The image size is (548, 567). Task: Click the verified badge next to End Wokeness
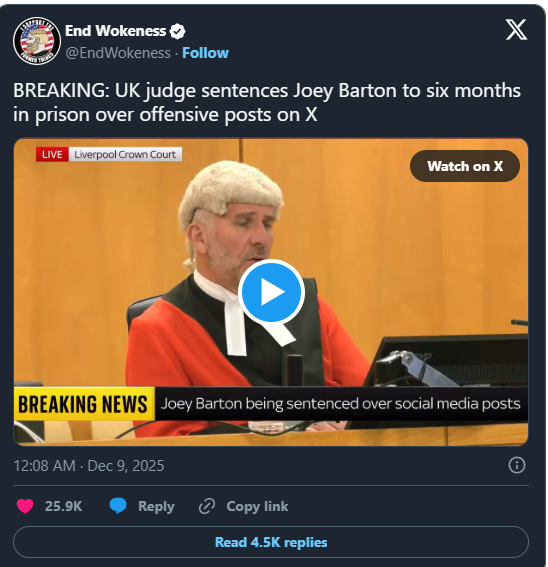(x=177, y=31)
